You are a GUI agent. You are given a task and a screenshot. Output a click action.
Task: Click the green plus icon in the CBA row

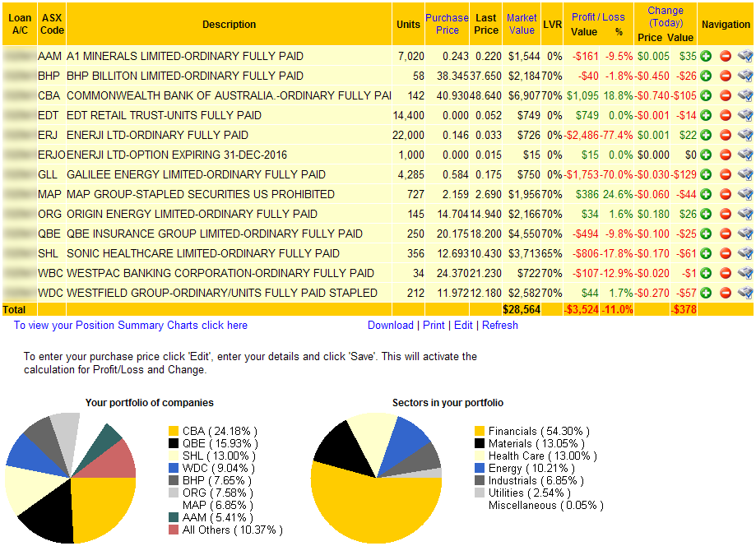[706, 96]
